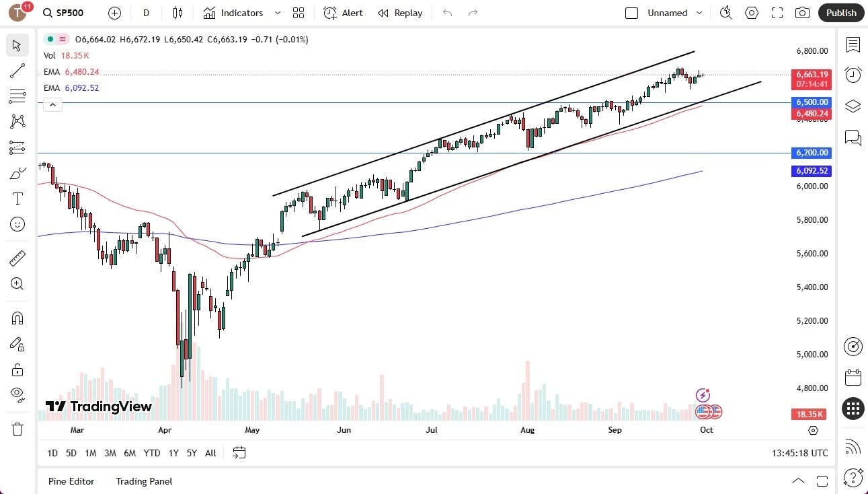Image resolution: width=868 pixels, height=494 pixels.
Task: Expand the Unnamed layout dropdown
Action: 699,13
